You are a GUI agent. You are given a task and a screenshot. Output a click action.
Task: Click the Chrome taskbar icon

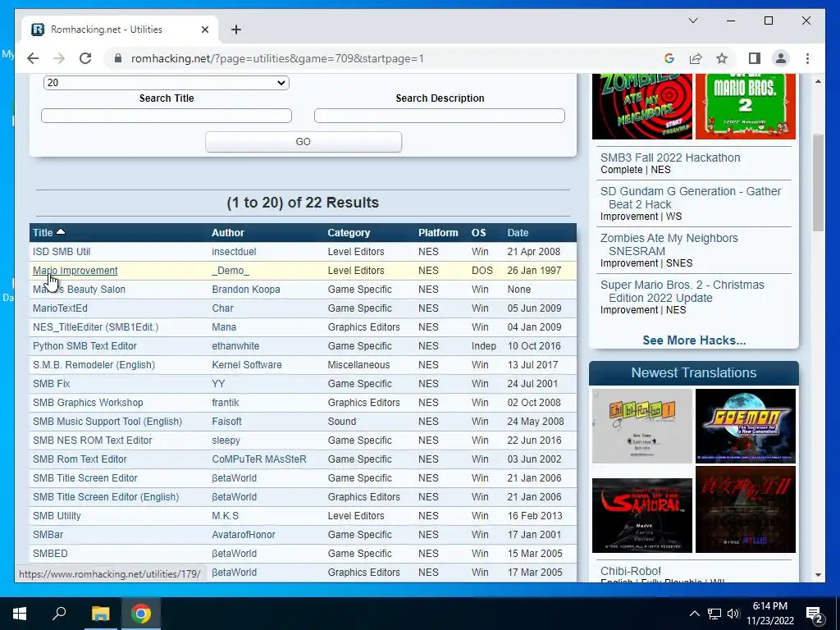(x=141, y=614)
